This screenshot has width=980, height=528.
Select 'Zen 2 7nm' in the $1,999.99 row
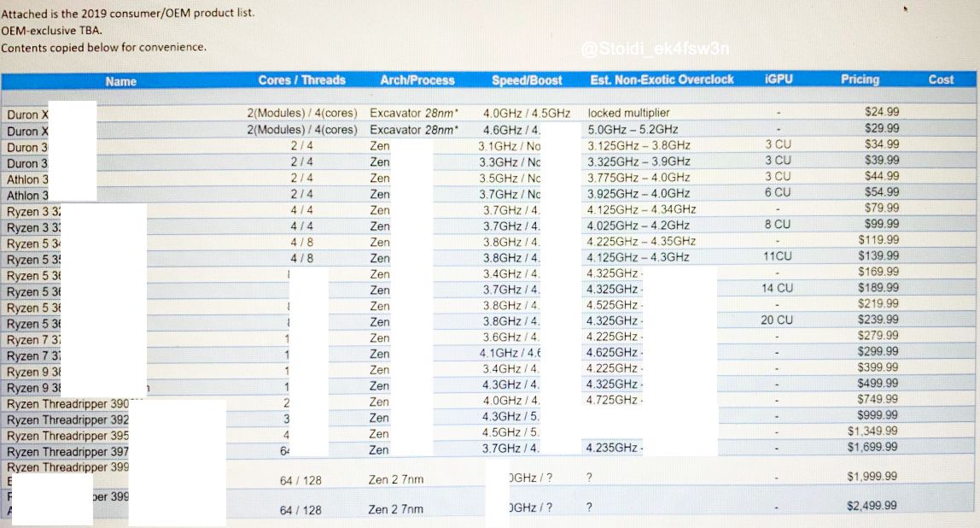tap(395, 480)
